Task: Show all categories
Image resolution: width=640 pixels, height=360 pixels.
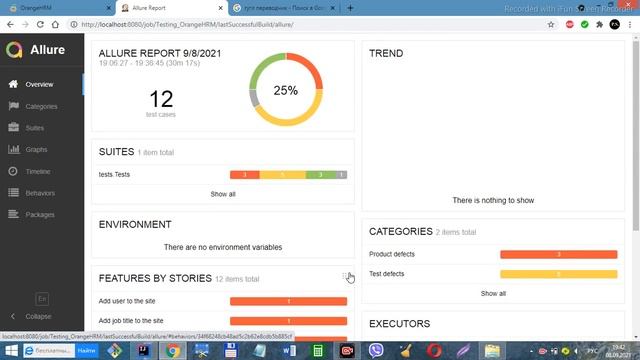Action: pyautogui.click(x=493, y=293)
